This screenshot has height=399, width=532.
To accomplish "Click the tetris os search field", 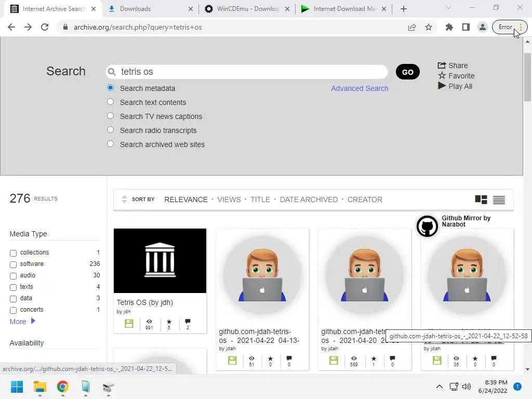I will pyautogui.click(x=247, y=72).
